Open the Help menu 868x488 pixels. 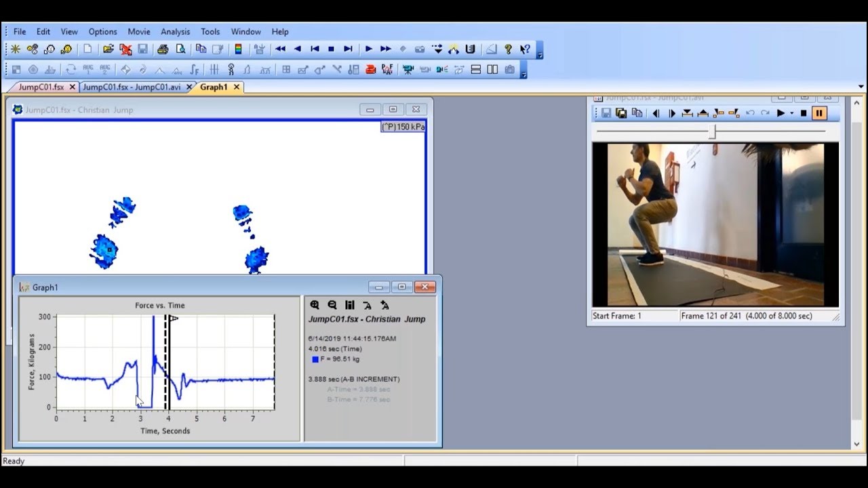click(x=280, y=31)
